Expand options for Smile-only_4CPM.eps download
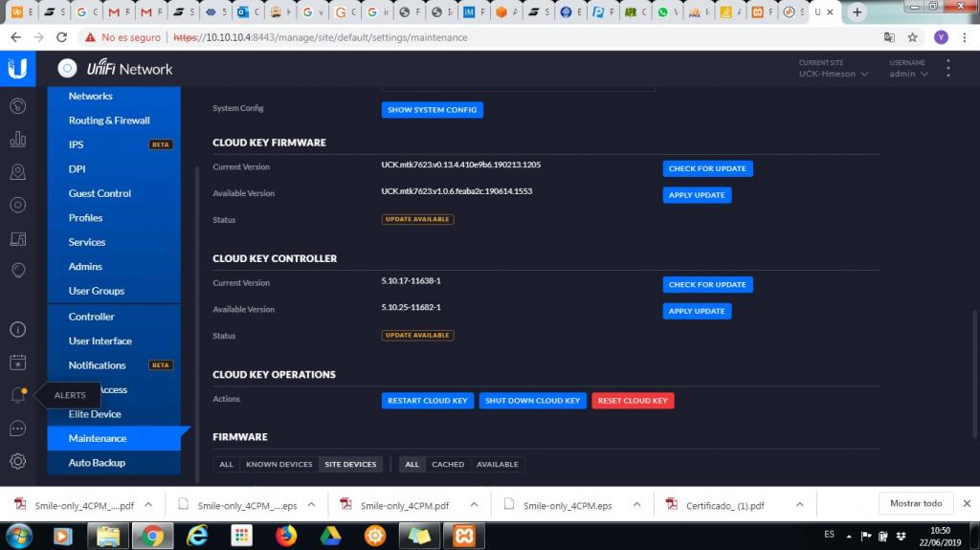This screenshot has height=550, width=980. (x=636, y=504)
